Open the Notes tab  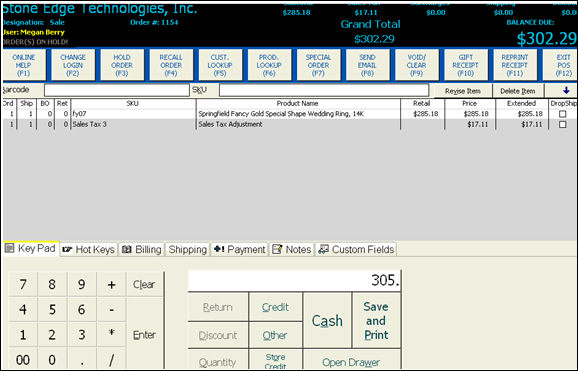(x=292, y=250)
